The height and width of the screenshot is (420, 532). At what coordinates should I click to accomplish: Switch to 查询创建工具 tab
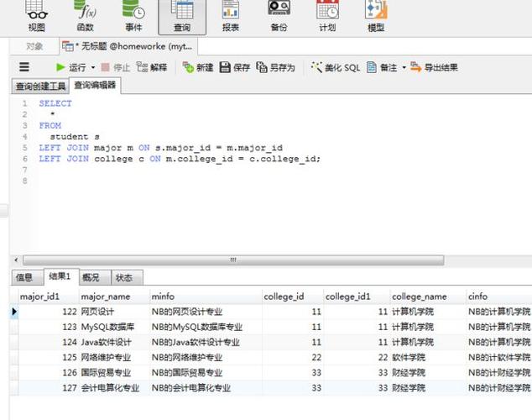pyautogui.click(x=40, y=87)
